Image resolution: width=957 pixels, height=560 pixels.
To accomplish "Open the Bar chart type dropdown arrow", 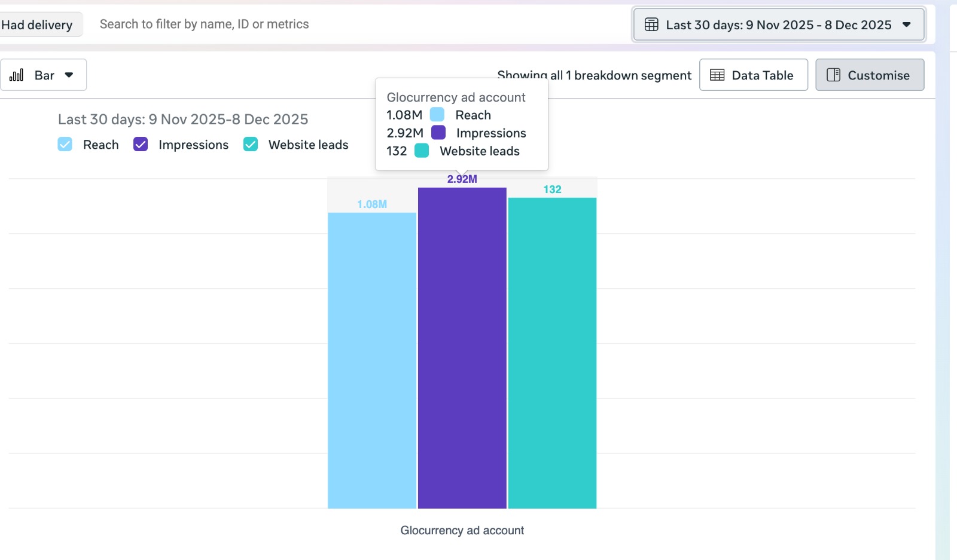I will [69, 75].
